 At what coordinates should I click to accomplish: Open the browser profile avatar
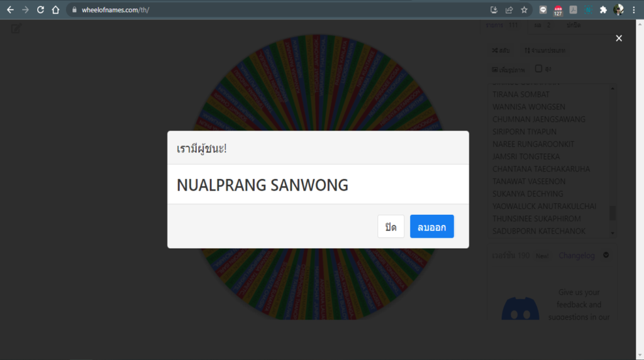point(619,10)
